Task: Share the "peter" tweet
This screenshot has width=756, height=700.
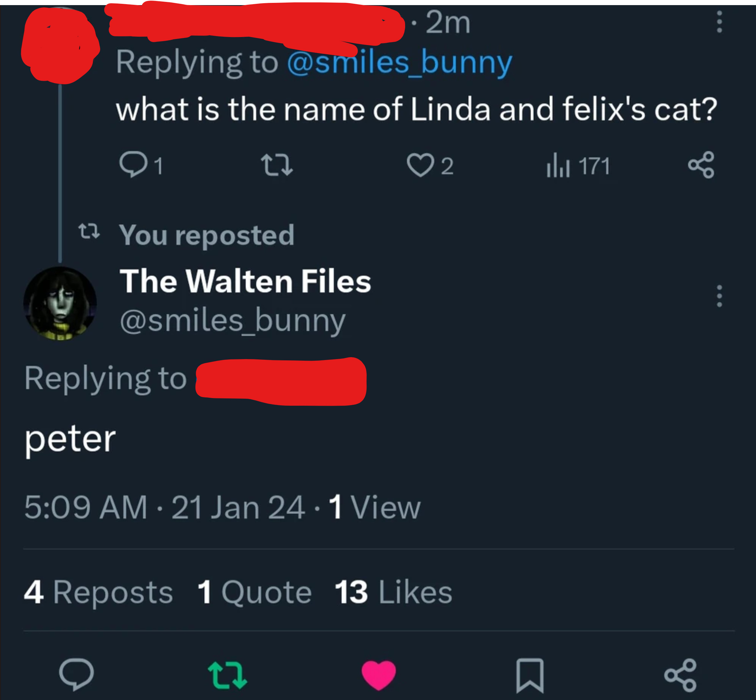Action: point(680,674)
